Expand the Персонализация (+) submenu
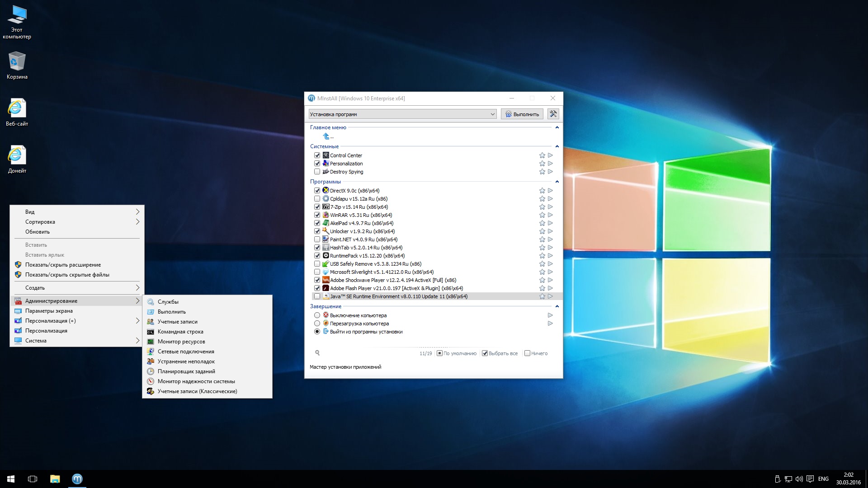This screenshot has height=488, width=868. (77, 321)
